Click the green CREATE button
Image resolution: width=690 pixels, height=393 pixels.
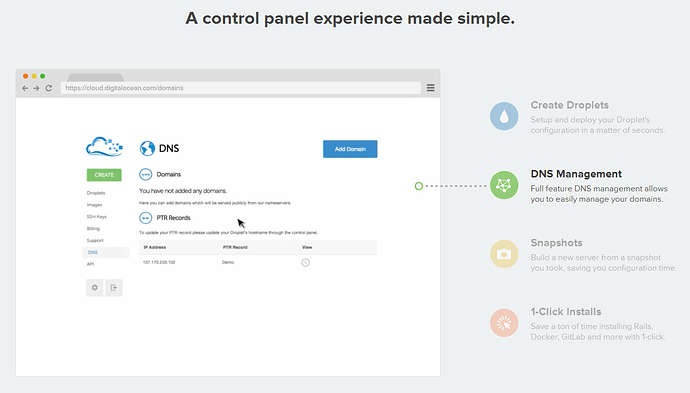pos(104,175)
